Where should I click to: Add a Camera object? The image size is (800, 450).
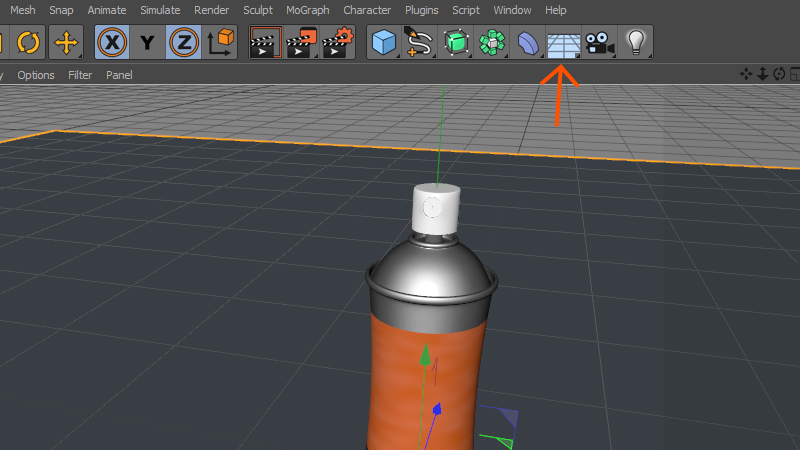pos(598,42)
